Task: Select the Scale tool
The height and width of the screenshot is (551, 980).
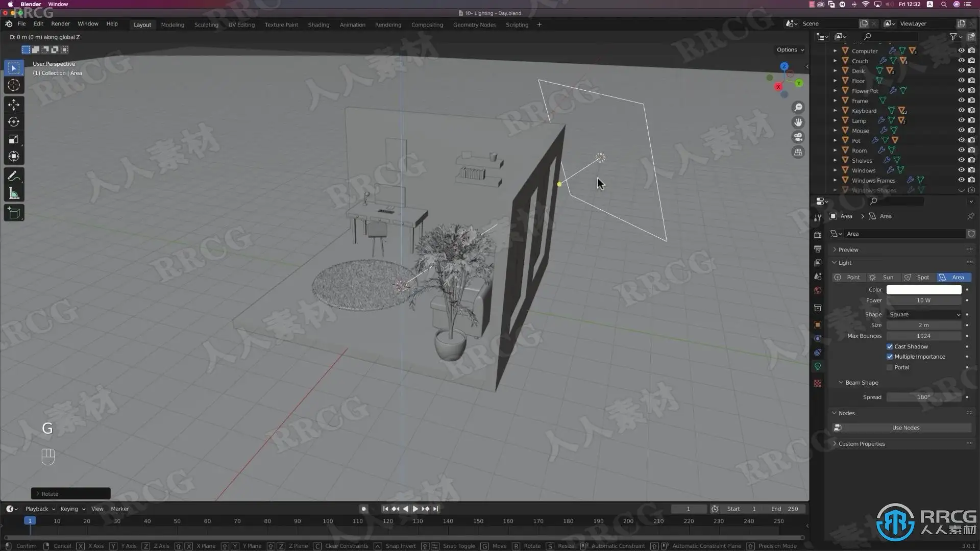Action: (x=14, y=139)
